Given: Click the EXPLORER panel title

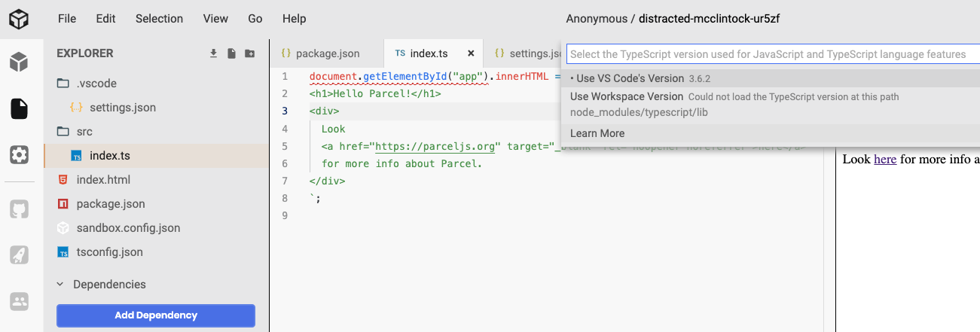Looking at the screenshot, I should tap(85, 53).
